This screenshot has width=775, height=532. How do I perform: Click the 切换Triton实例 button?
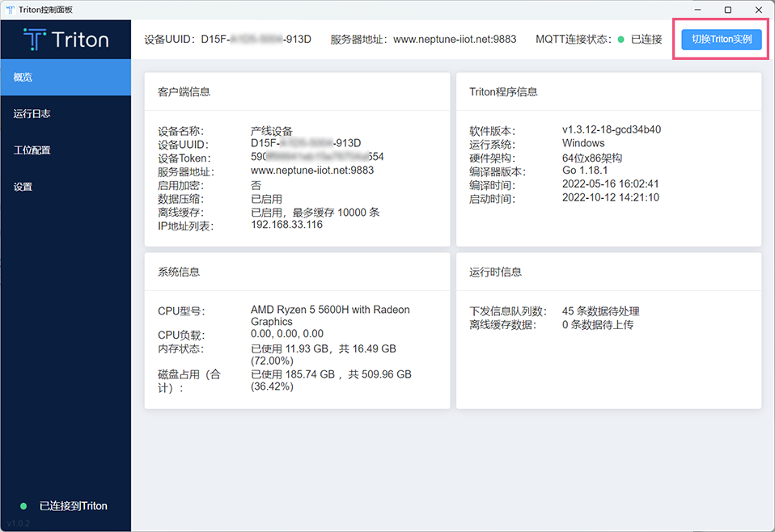pyautogui.click(x=721, y=40)
